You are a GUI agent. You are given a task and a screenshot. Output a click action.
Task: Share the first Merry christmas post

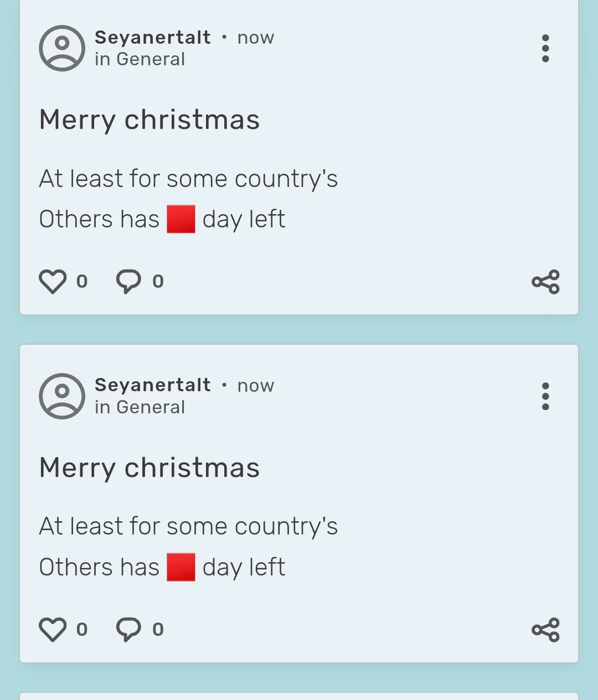tap(545, 282)
